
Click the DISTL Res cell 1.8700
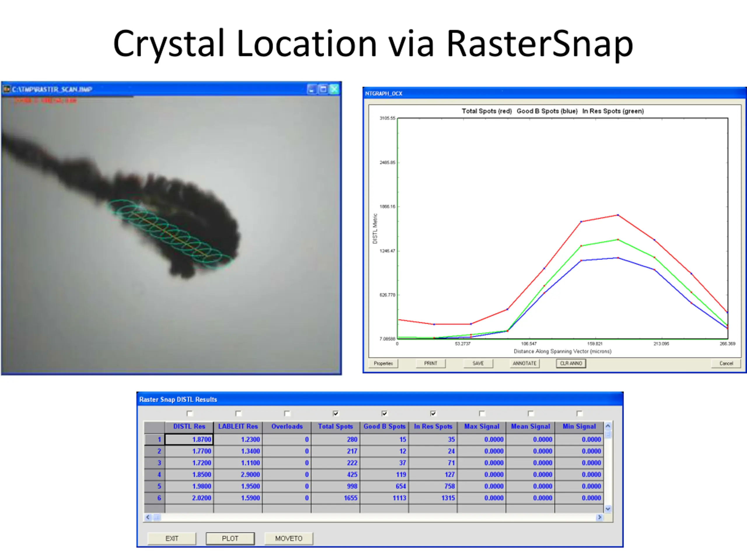pyautogui.click(x=189, y=440)
